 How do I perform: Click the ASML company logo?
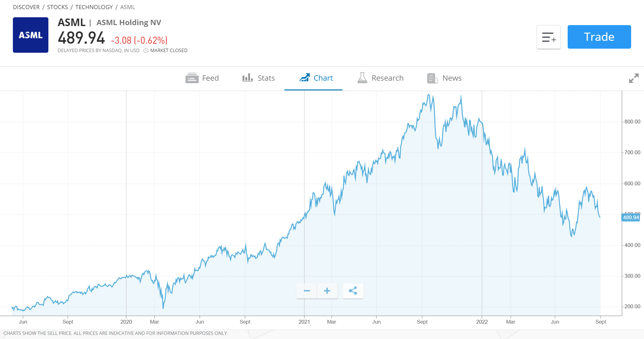(x=30, y=35)
